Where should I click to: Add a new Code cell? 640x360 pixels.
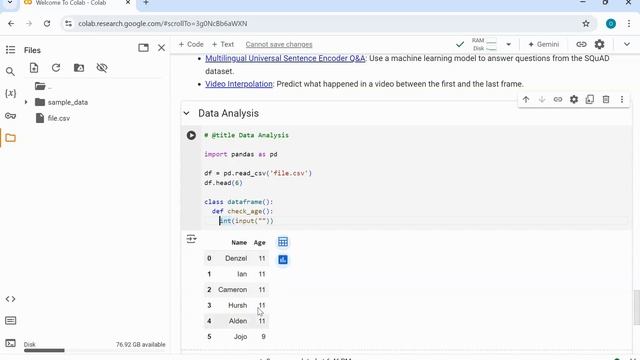coord(191,44)
